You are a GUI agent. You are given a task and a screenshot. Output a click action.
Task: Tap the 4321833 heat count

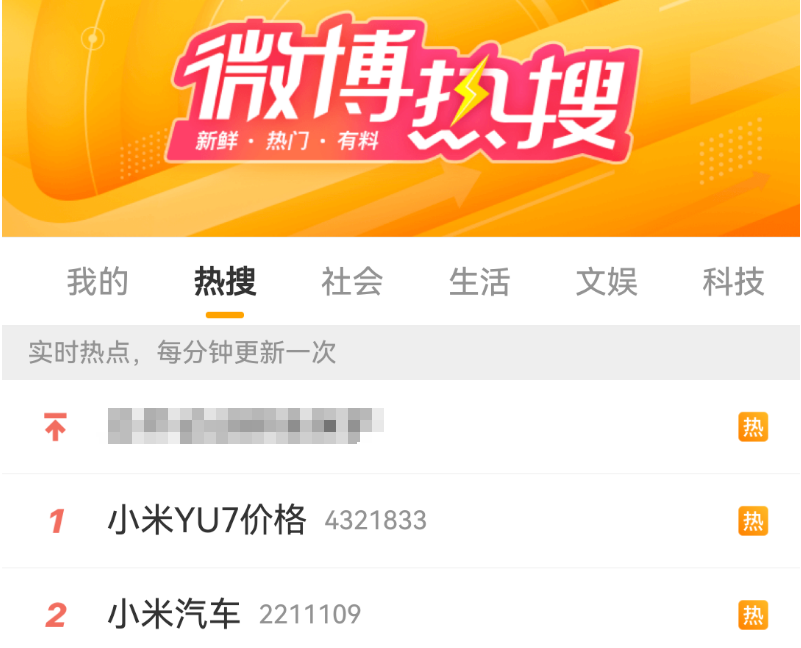tap(375, 521)
